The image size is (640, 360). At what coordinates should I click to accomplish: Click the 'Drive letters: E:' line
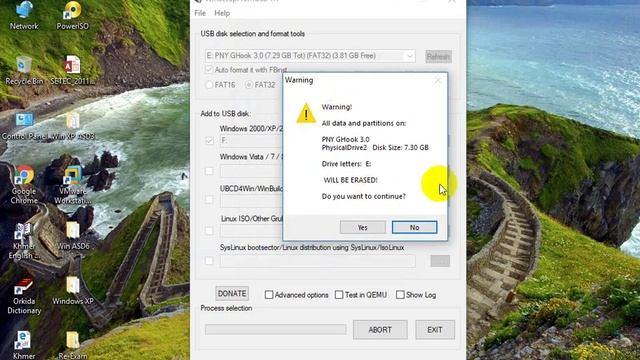click(x=346, y=164)
